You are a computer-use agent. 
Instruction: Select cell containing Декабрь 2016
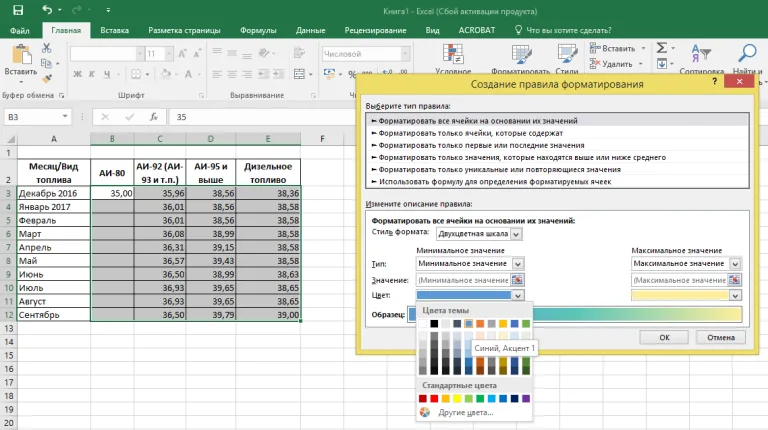tap(53, 193)
